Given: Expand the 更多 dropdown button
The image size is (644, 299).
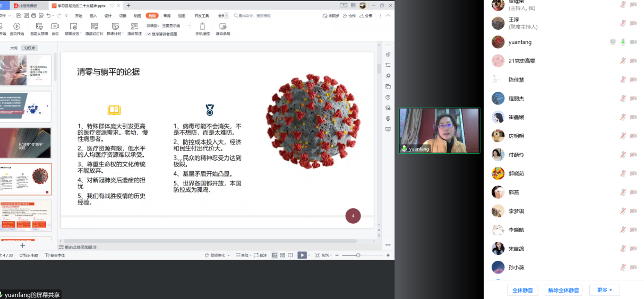Looking at the screenshot, I should (x=604, y=290).
